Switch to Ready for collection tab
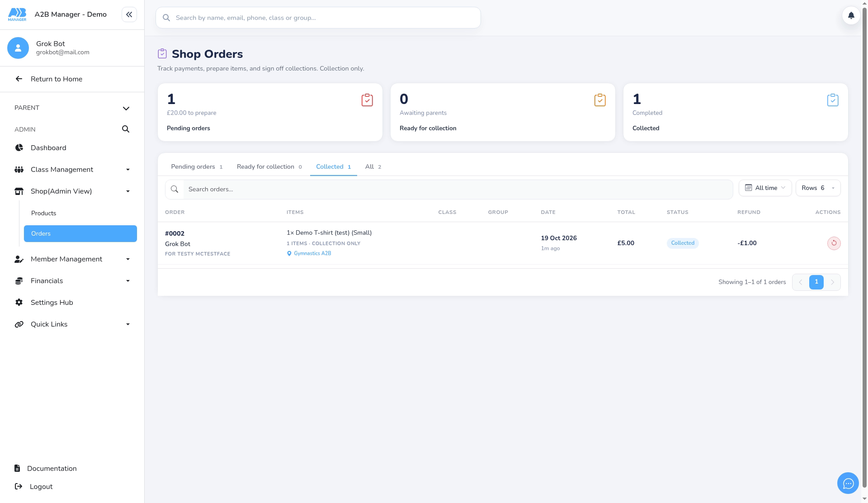Viewport: 868px width, 503px height. point(269,167)
